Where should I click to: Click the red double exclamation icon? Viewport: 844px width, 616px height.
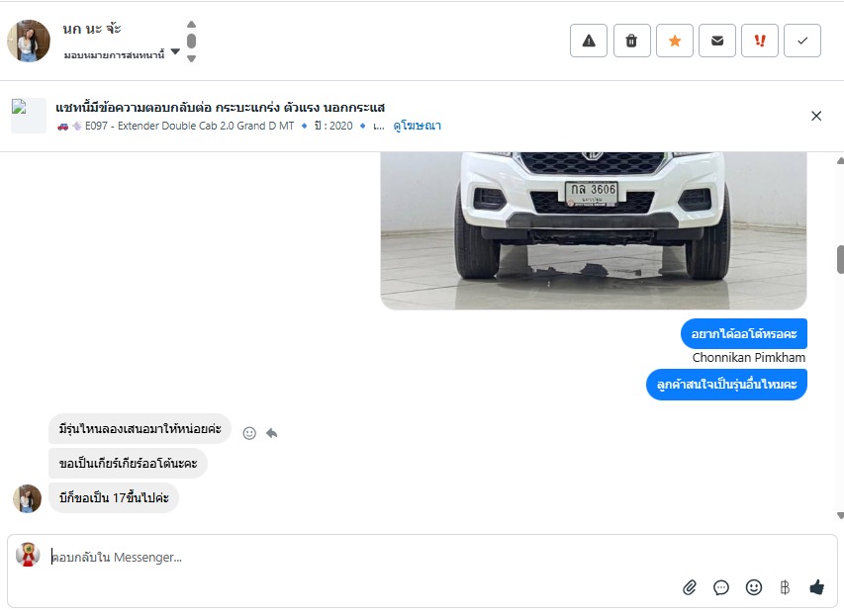tap(760, 41)
